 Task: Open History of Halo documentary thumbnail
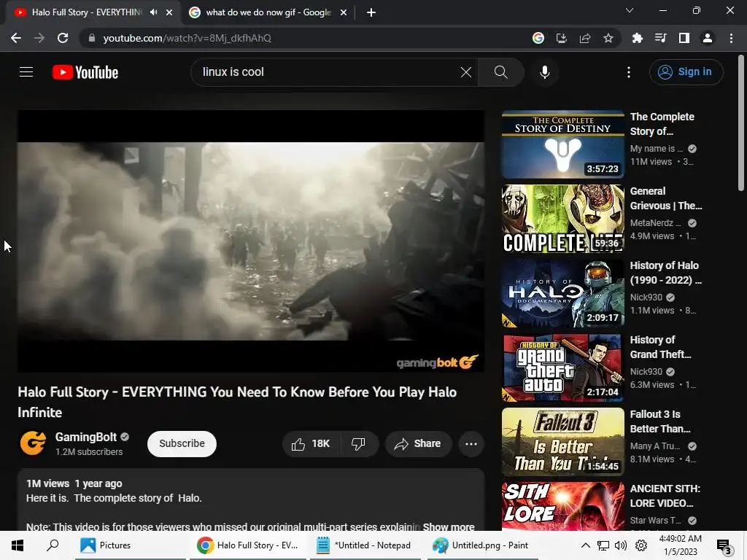click(562, 293)
